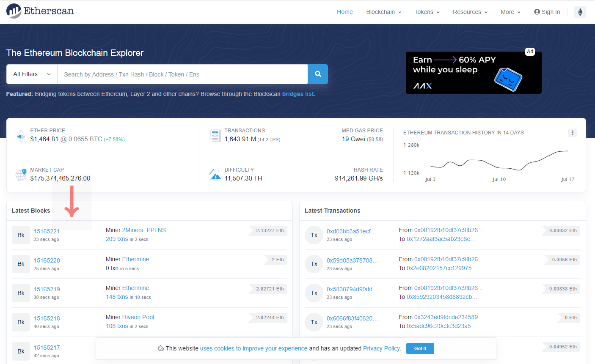This screenshot has height=364, width=595.
Task: Click the difficulty meter icon
Action: click(x=215, y=174)
